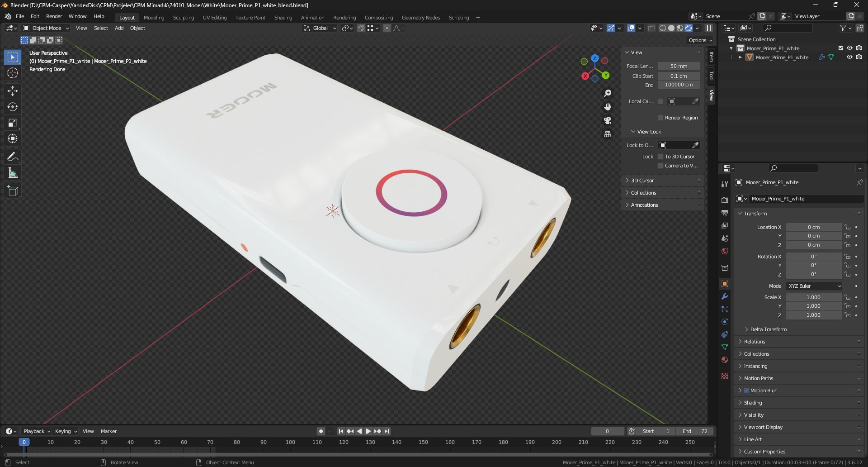868x467 pixels.
Task: Open the View Layer properties tab icon
Action: (725, 226)
